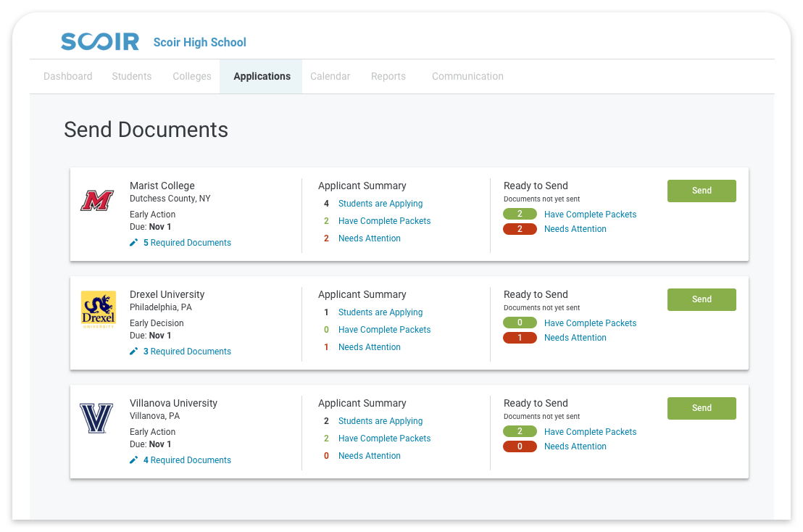Click the Villanova University name

point(174,403)
